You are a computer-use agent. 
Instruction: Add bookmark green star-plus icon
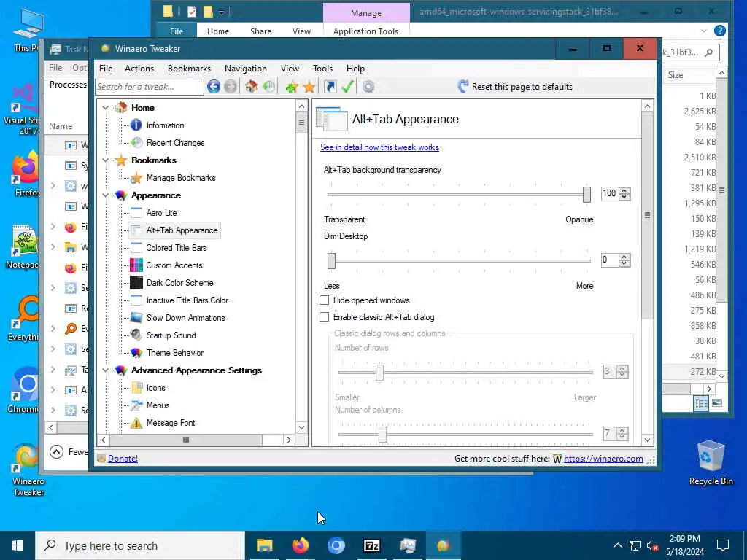[292, 87]
